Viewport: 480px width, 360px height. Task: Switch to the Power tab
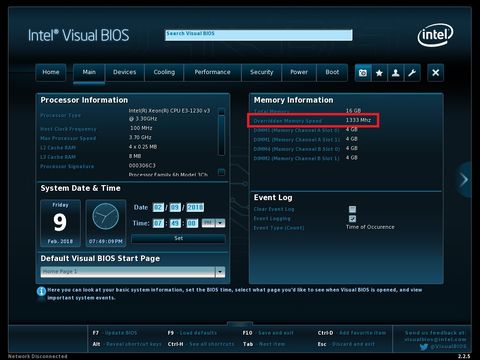(299, 72)
